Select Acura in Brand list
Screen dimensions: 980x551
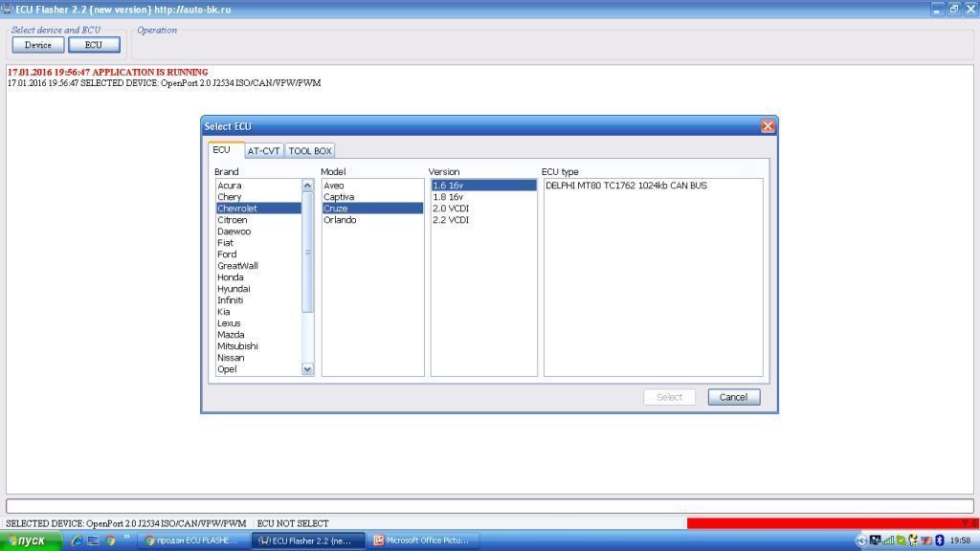pos(258,186)
